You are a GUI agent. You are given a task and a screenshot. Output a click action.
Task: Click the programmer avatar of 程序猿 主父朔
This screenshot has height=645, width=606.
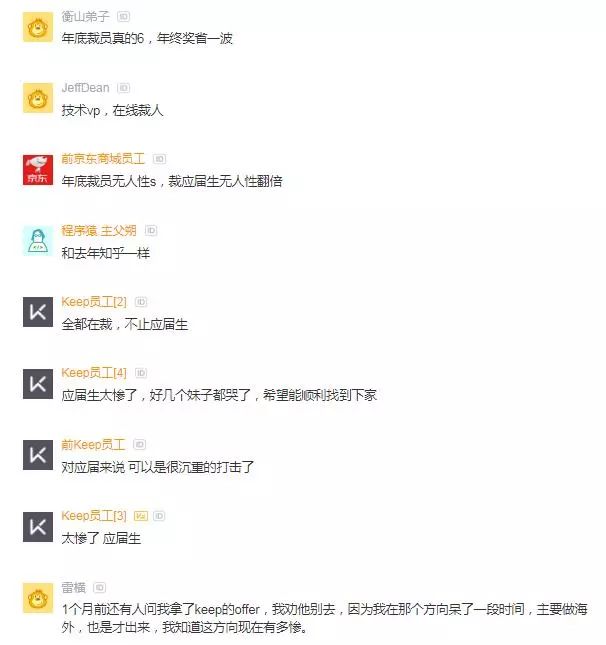(x=38, y=241)
